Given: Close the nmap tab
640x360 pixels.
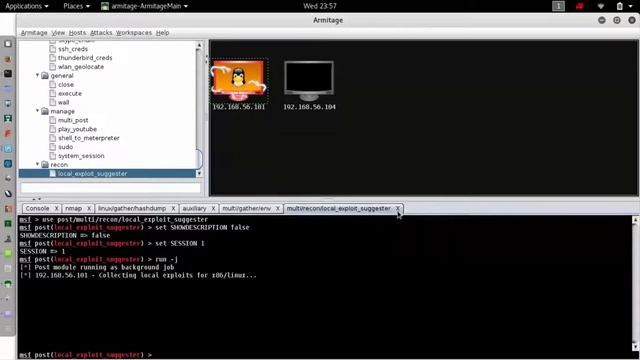Looking at the screenshot, I should [x=89, y=208].
